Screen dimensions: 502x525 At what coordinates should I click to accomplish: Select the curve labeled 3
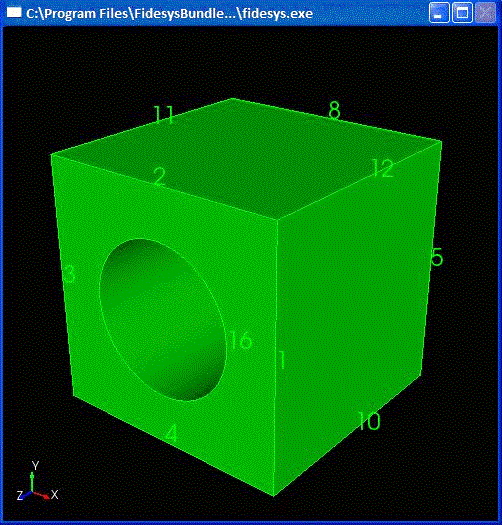69,274
